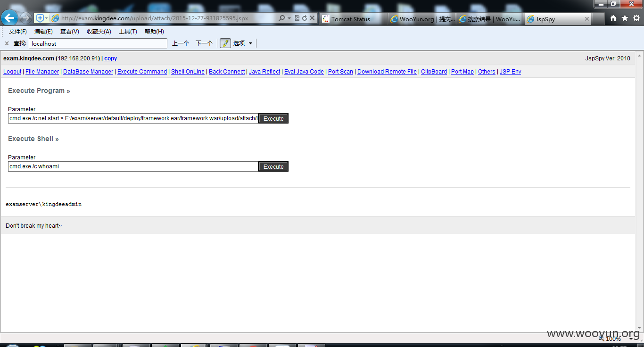Click the find bar field containing localhost
Image resolution: width=644 pixels, height=347 pixels.
98,43
